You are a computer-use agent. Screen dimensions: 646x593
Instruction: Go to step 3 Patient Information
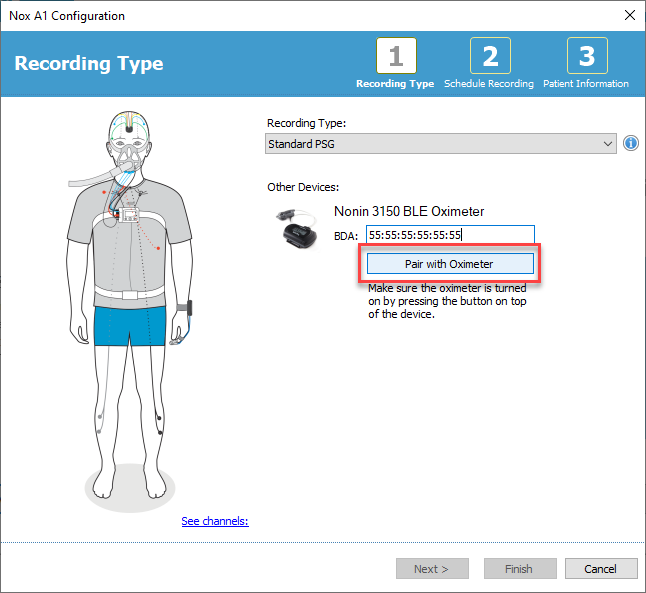(x=587, y=56)
